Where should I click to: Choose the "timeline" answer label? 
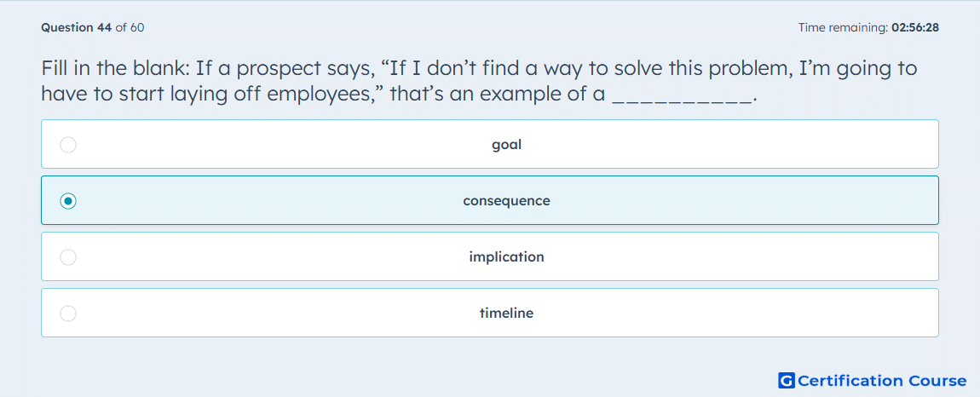[506, 314]
